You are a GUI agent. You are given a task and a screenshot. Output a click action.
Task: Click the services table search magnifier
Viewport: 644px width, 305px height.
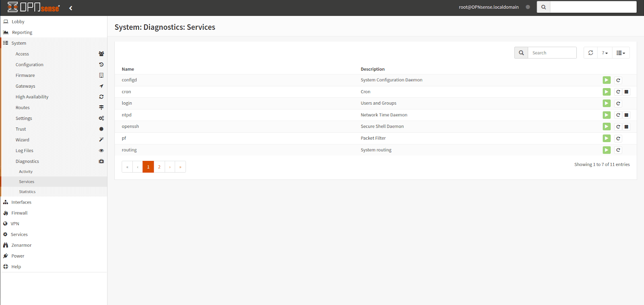click(521, 53)
